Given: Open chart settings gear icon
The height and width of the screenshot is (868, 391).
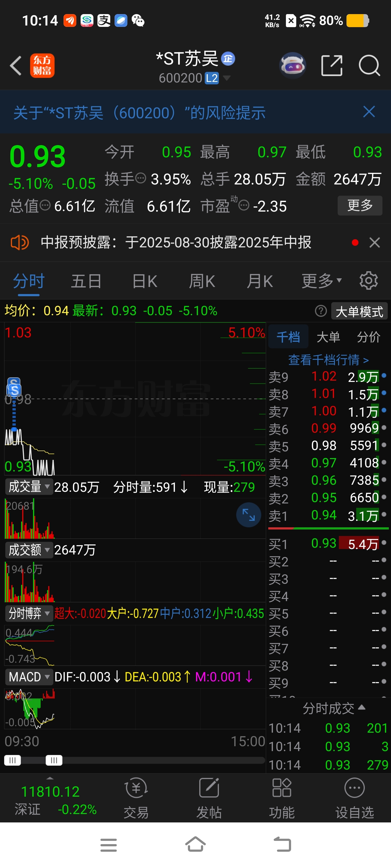Looking at the screenshot, I should [x=368, y=280].
